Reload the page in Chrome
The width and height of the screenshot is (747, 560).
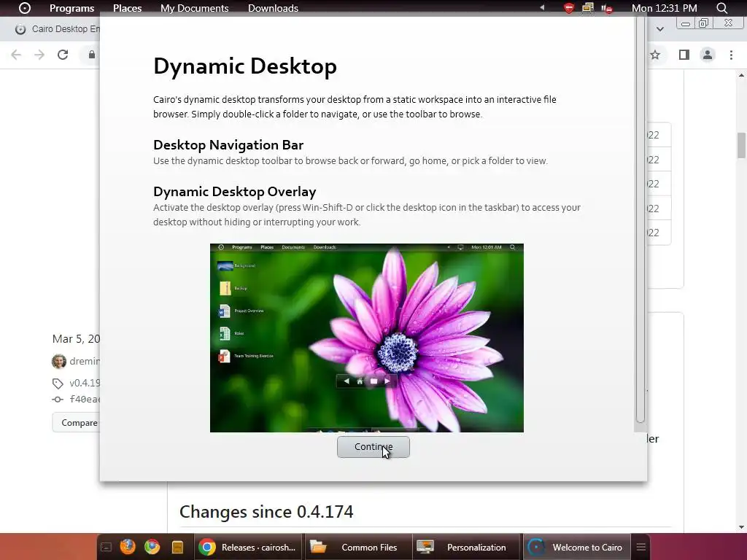63,55
